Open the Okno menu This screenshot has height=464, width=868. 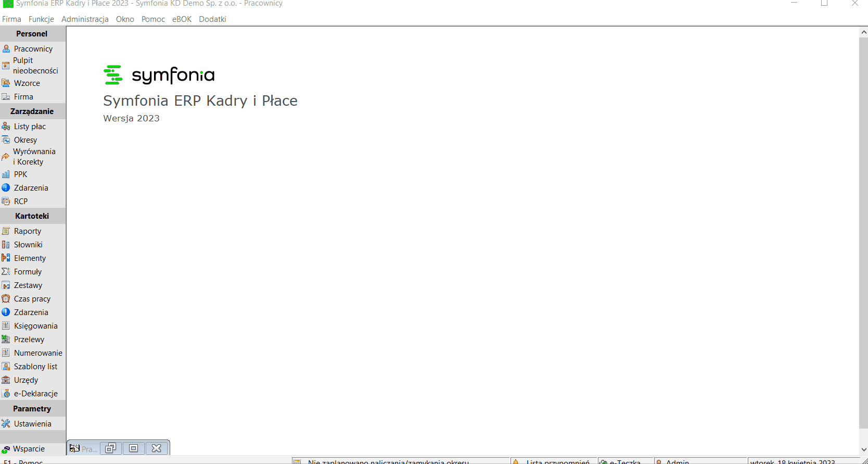[x=125, y=19]
